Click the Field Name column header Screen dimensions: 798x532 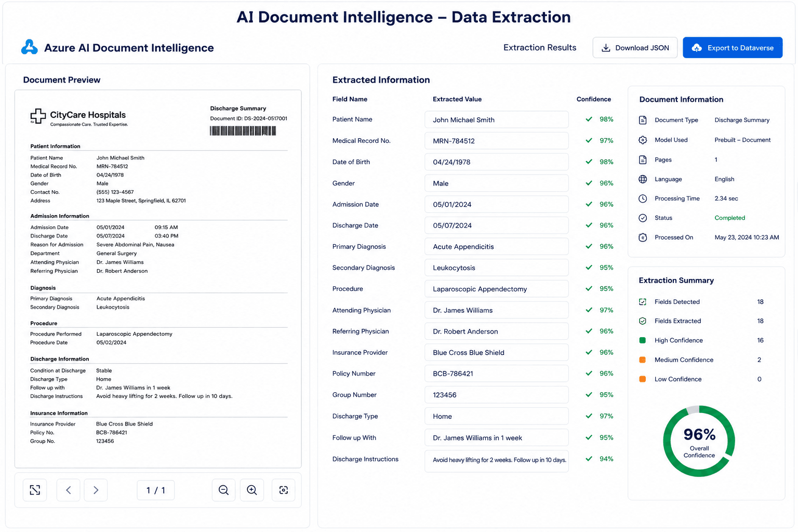pyautogui.click(x=350, y=99)
